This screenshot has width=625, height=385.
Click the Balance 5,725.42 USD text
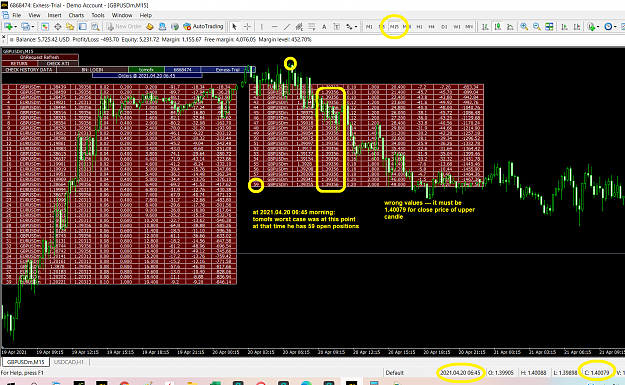tap(43, 39)
